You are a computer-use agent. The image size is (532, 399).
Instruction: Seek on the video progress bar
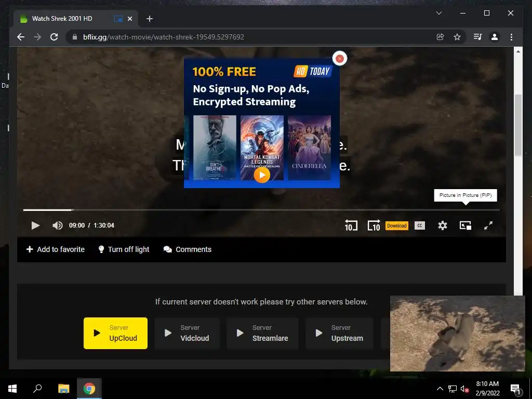coord(261,210)
